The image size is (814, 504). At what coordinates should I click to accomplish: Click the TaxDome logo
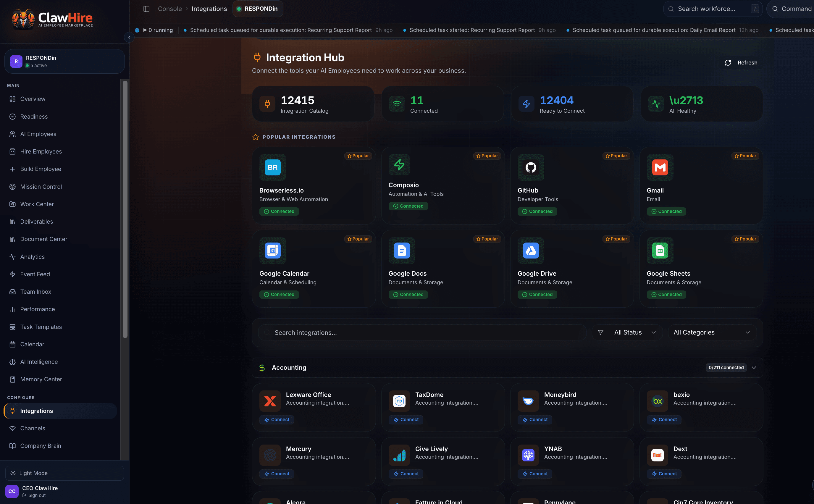pos(399,401)
